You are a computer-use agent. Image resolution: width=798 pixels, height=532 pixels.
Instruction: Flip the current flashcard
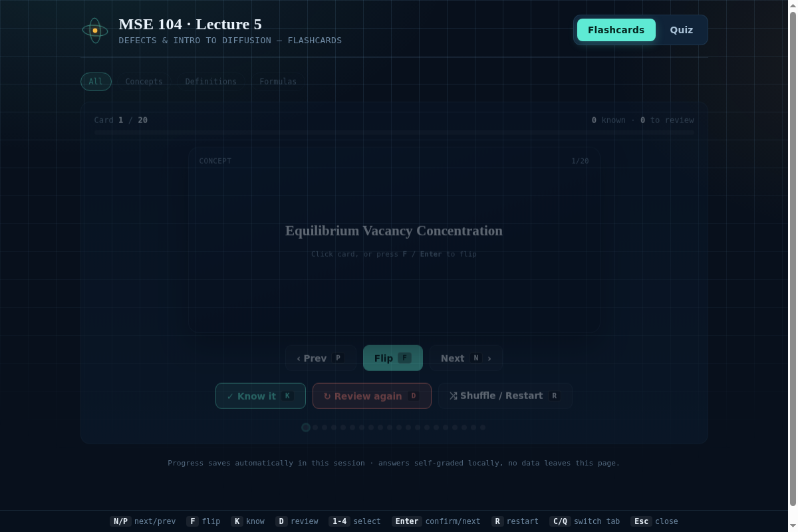393,358
